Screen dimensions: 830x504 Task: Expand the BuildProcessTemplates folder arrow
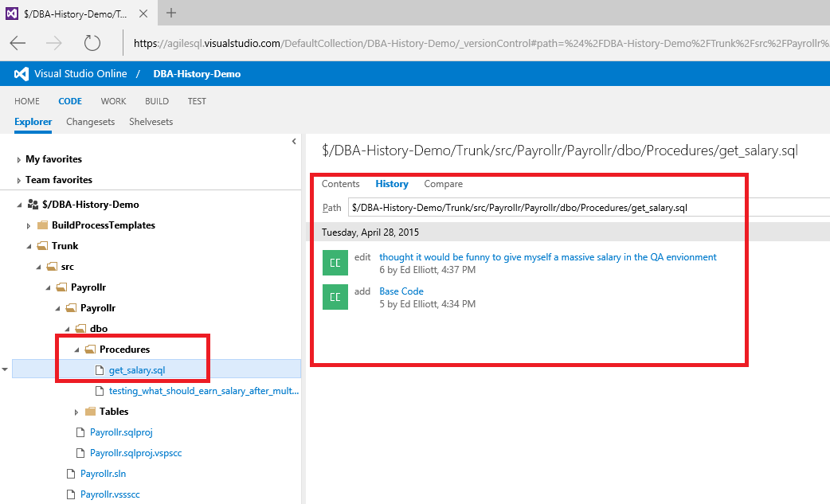coord(29,226)
